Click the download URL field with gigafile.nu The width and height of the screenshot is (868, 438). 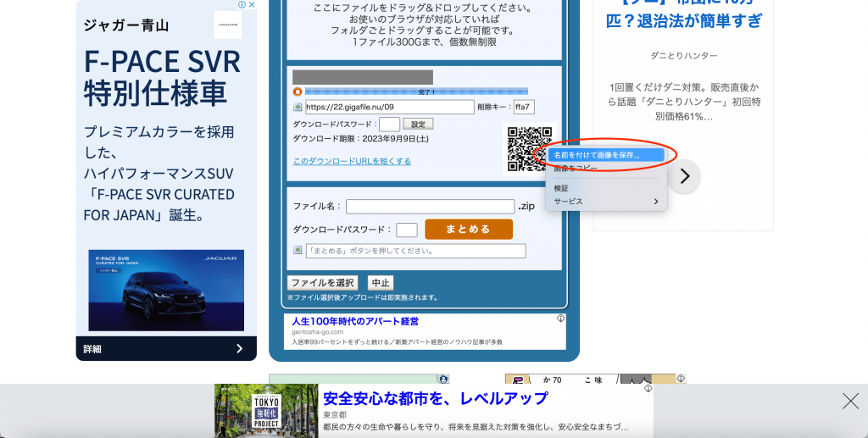[x=390, y=107]
